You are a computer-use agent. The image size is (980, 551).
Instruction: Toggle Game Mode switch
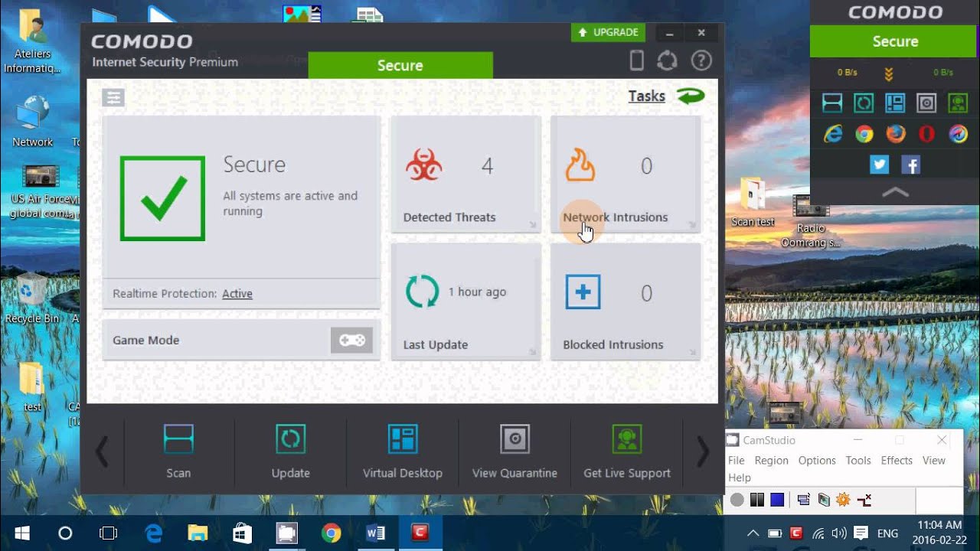click(x=352, y=341)
